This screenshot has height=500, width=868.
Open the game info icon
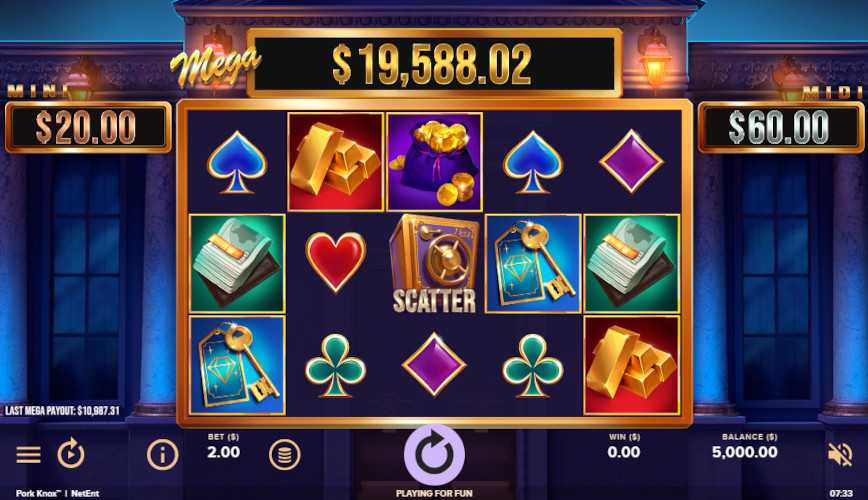click(x=162, y=455)
